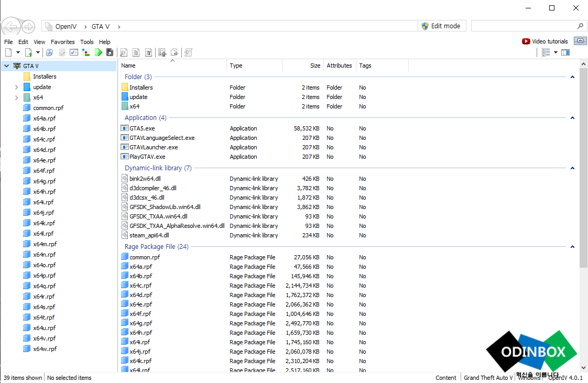Viewport: 588px width, 383px height.
Task: Open the Help menu
Action: pos(105,42)
